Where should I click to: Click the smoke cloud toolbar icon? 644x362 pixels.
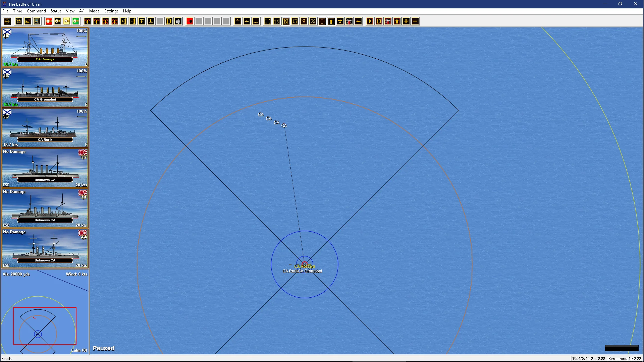178,21
